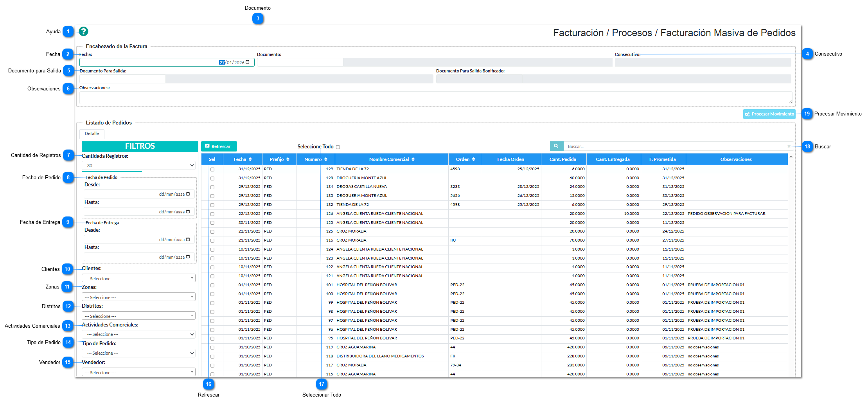This screenshot has height=404, width=868.
Task: Open the Tipo de Pedido dropdown
Action: click(x=138, y=353)
